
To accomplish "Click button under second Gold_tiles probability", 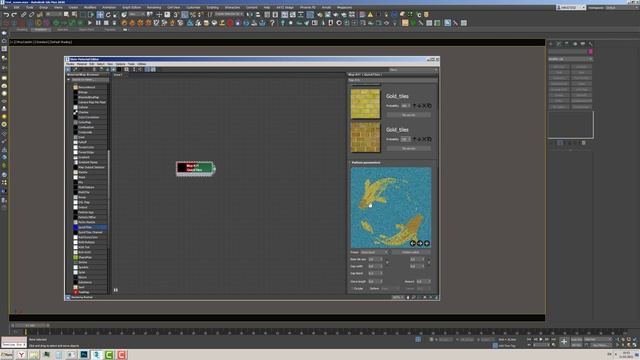I will tap(409, 149).
